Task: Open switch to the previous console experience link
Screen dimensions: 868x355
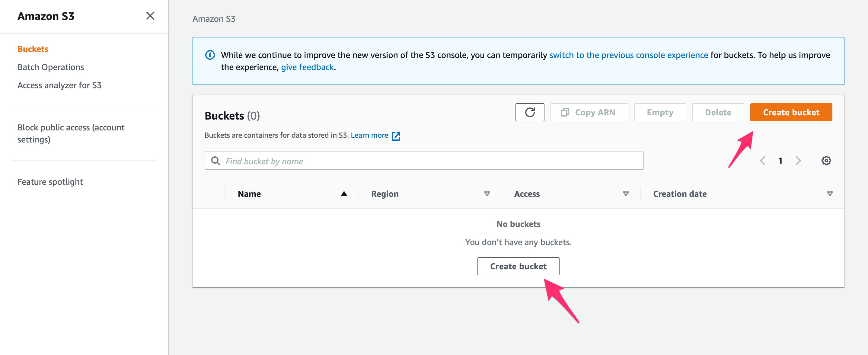Action: pyautogui.click(x=628, y=55)
